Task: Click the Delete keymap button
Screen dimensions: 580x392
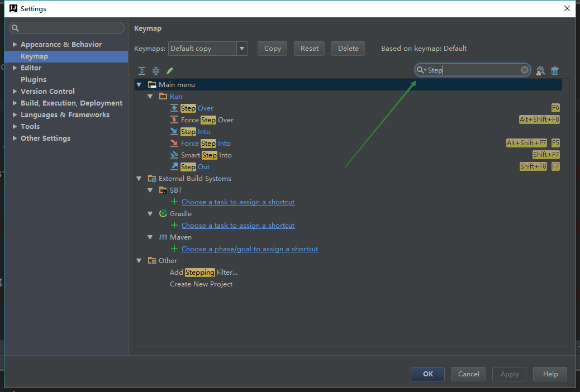Action: coord(348,49)
